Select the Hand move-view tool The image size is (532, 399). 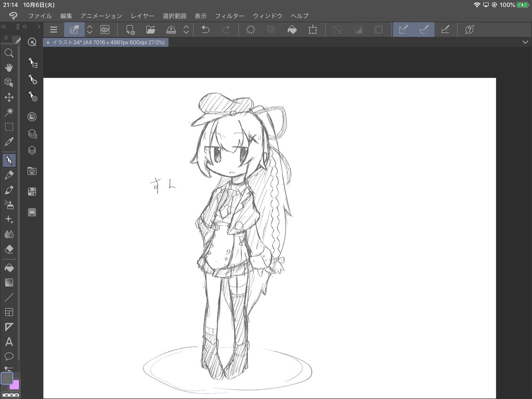point(9,68)
